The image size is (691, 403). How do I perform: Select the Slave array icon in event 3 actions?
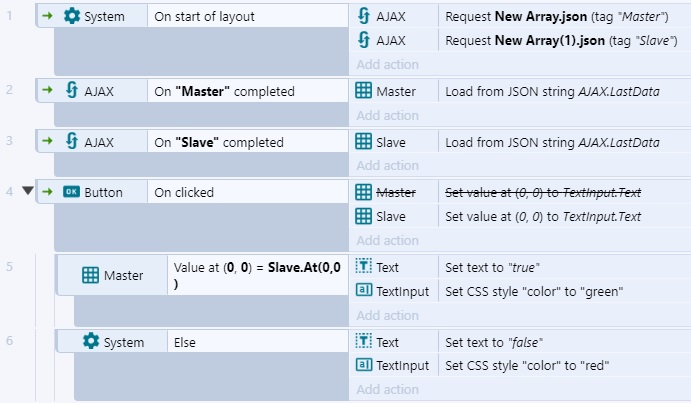click(363, 142)
